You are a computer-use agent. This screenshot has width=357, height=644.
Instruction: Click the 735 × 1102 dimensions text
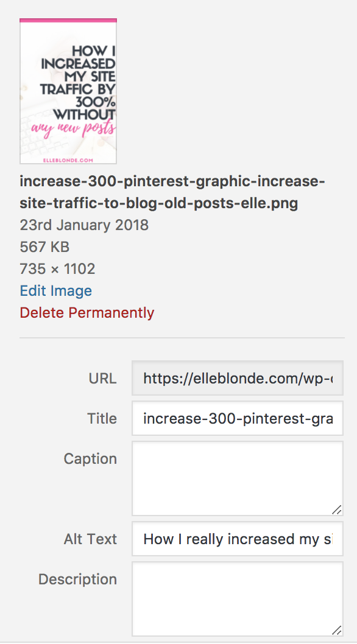pyautogui.click(x=57, y=269)
